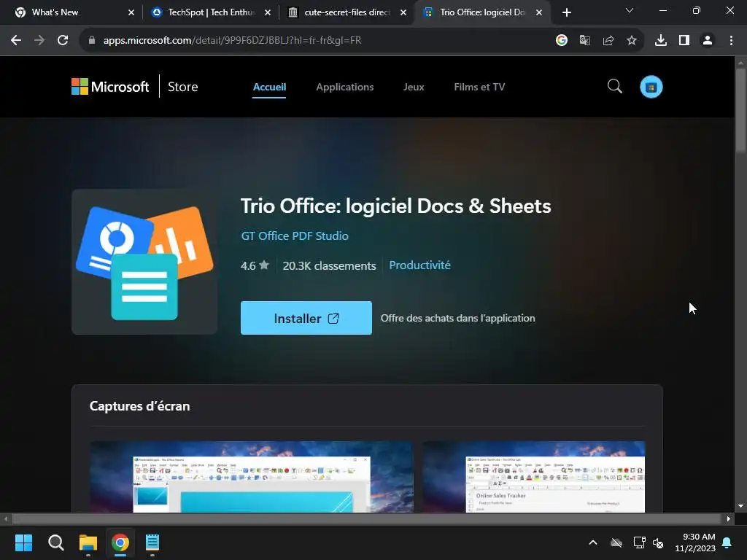
Task: Open Online Sales Tracker screenshot thumbnail
Action: pyautogui.click(x=533, y=477)
